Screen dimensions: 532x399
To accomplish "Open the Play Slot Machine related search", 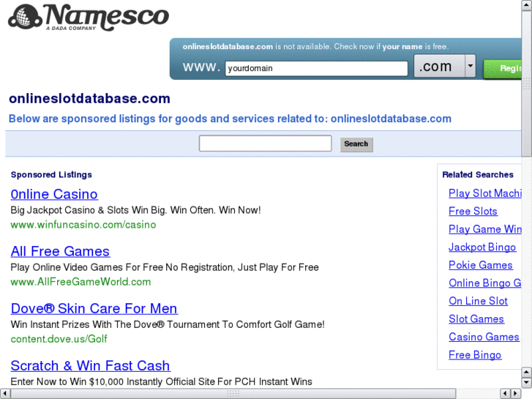I will 485,193.
